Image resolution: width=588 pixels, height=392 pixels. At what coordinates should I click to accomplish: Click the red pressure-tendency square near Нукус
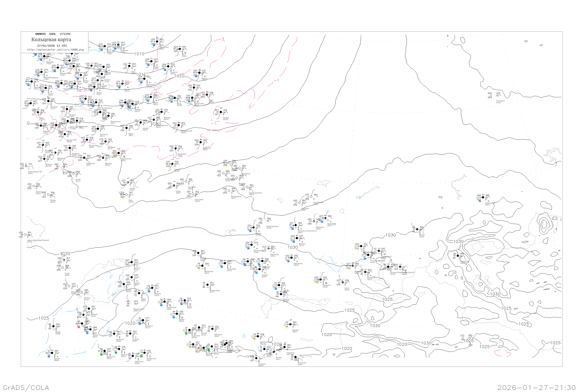(79, 327)
